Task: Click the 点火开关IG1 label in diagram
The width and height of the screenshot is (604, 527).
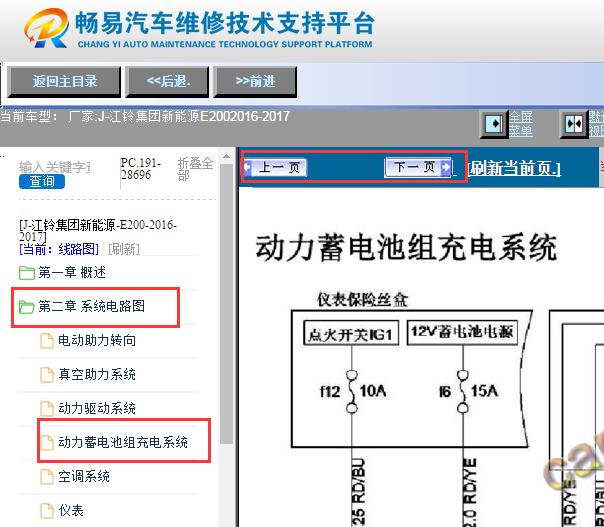Action: (351, 334)
